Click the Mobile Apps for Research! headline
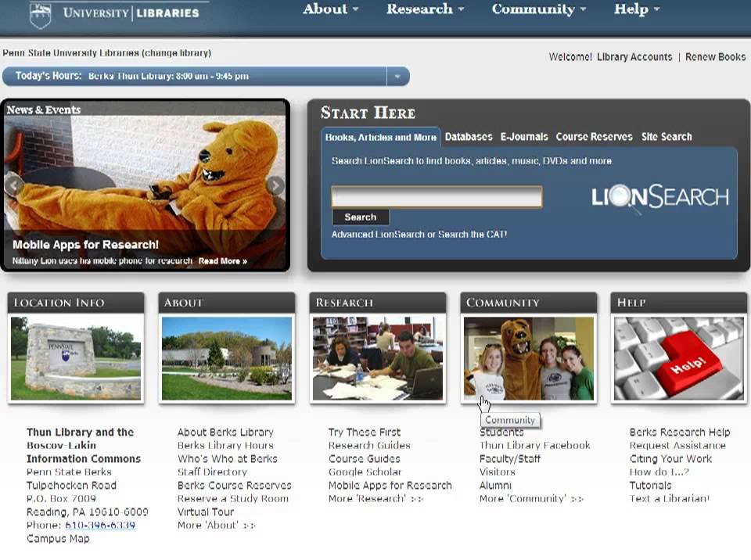 85,245
